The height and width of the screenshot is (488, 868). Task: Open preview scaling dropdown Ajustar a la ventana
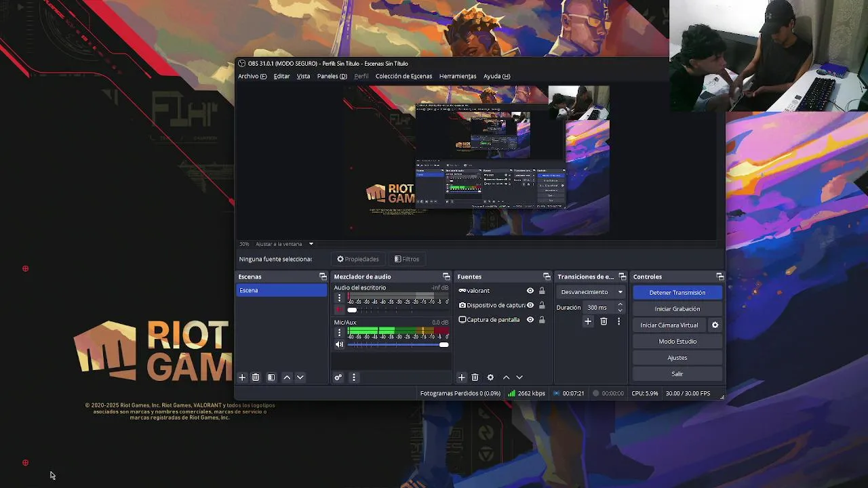pyautogui.click(x=285, y=244)
